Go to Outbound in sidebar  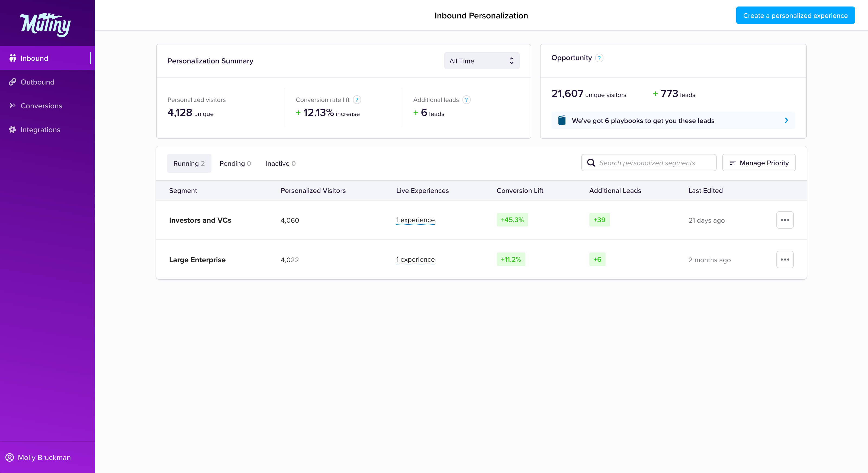37,82
